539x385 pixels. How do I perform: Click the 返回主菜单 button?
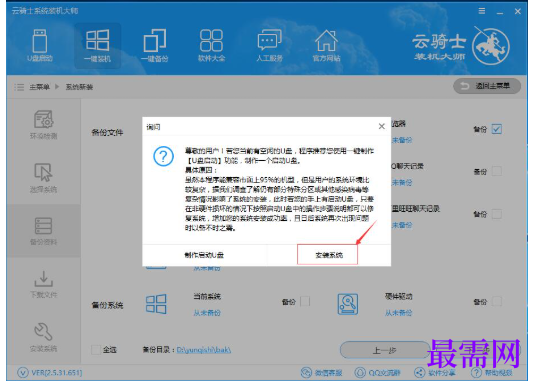(x=487, y=86)
